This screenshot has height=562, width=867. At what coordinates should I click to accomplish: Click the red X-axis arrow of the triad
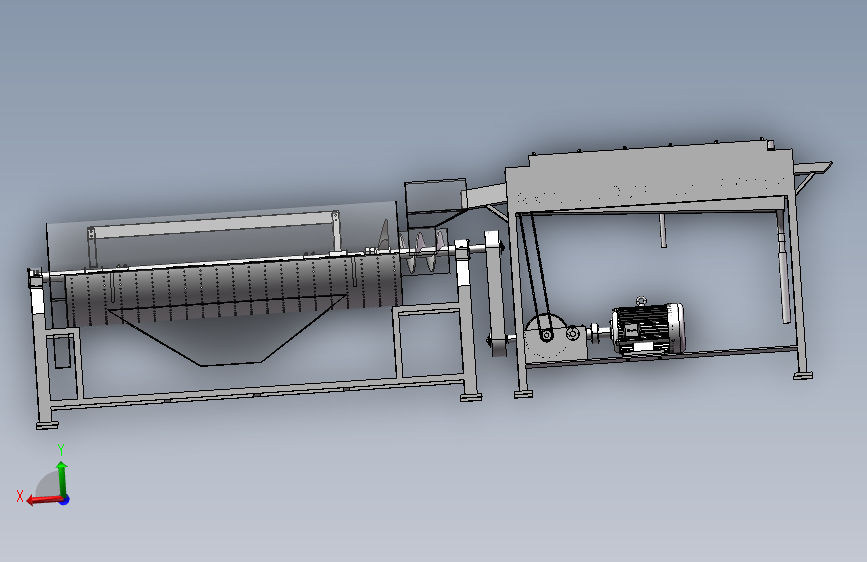pos(44,499)
